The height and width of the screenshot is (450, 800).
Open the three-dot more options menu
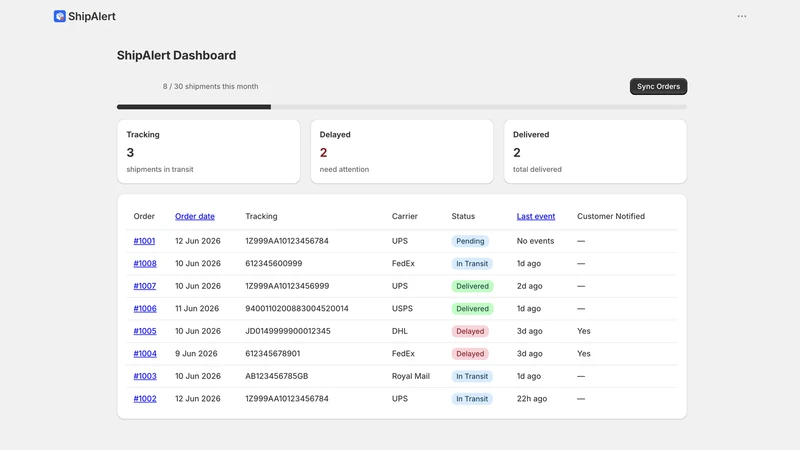point(742,16)
